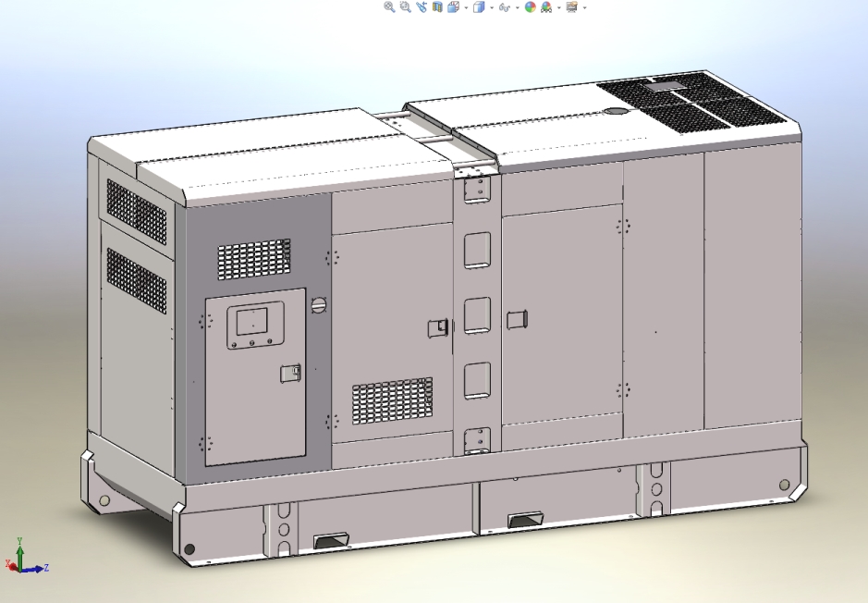Select the lower vent grille on the left door
This screenshot has width=868, height=603.
click(x=393, y=400)
